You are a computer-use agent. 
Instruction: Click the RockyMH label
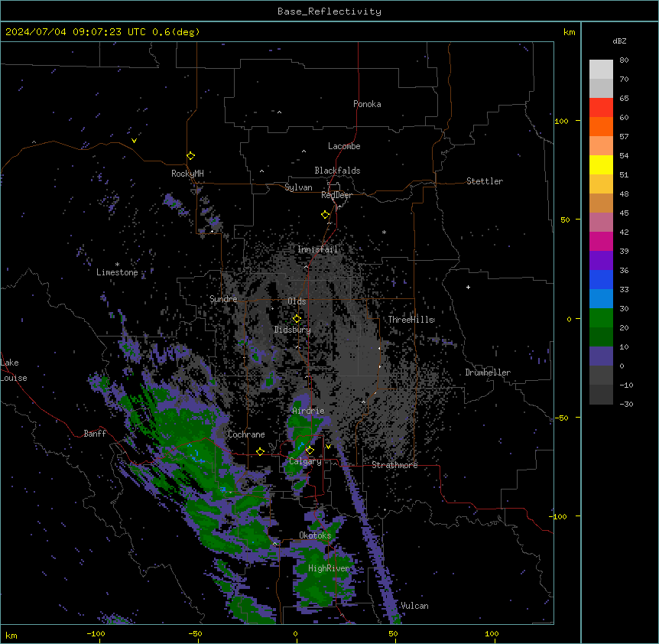187,174
